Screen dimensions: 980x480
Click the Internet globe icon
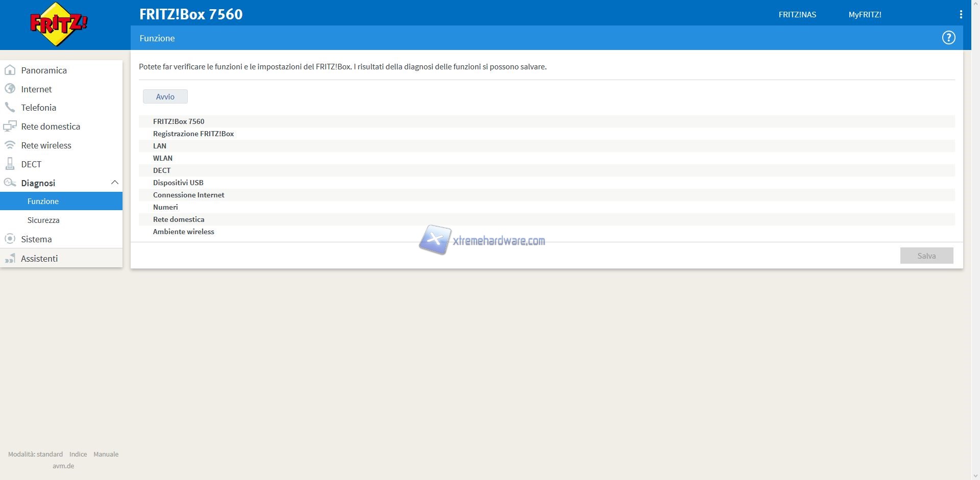(x=10, y=89)
